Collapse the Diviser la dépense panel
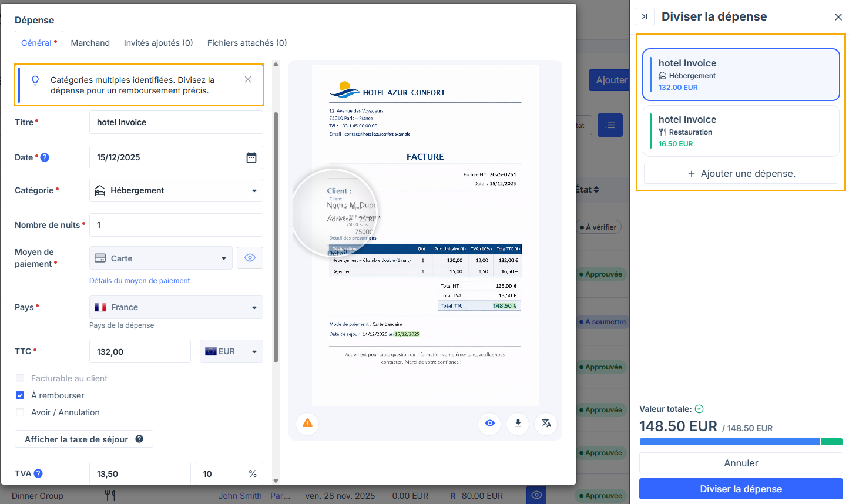The height and width of the screenshot is (504, 849). (x=645, y=16)
